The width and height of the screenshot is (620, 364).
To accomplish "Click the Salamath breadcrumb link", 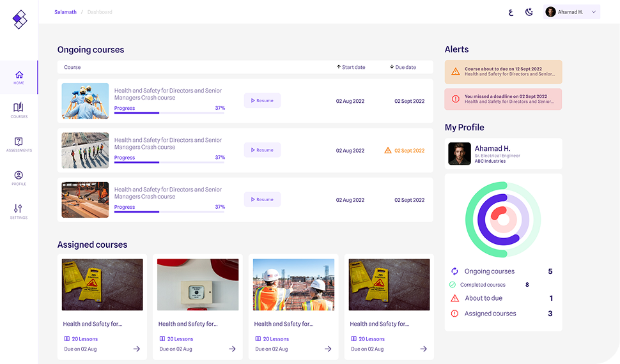I will [x=65, y=12].
